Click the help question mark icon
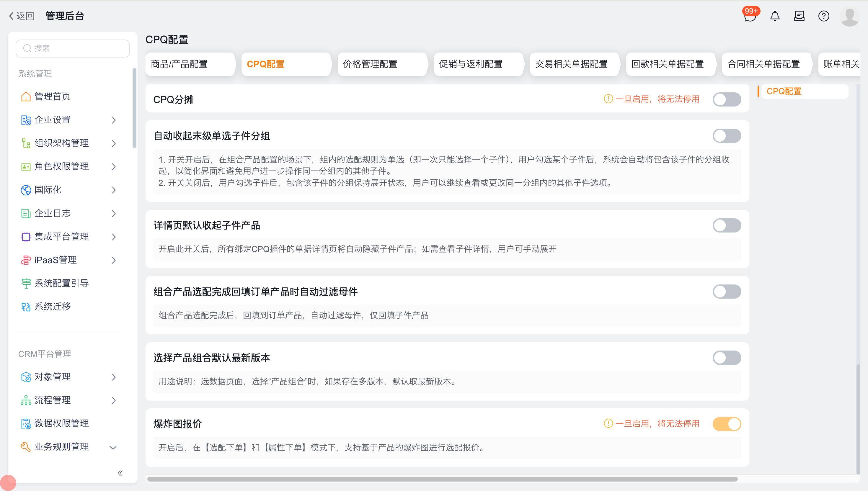The width and height of the screenshot is (868, 491). [x=823, y=16]
